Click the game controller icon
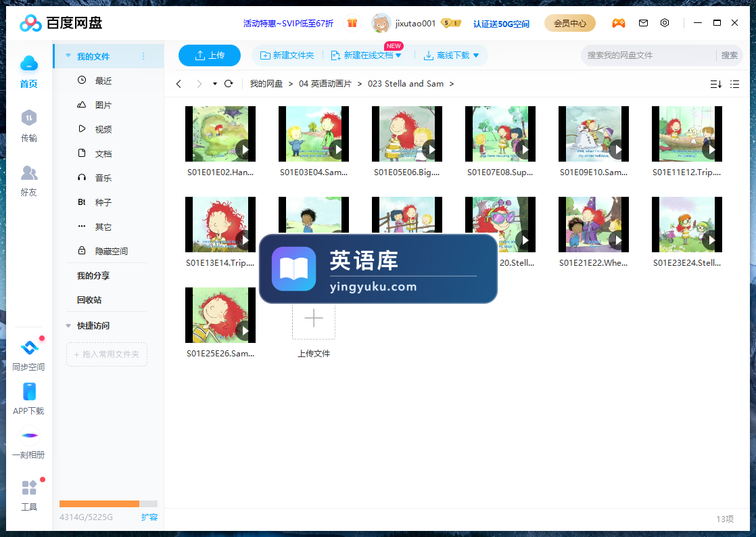The image size is (756, 537). [x=619, y=23]
